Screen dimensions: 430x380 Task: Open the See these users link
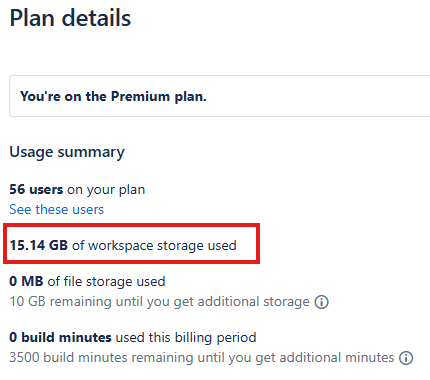pyautogui.click(x=57, y=210)
